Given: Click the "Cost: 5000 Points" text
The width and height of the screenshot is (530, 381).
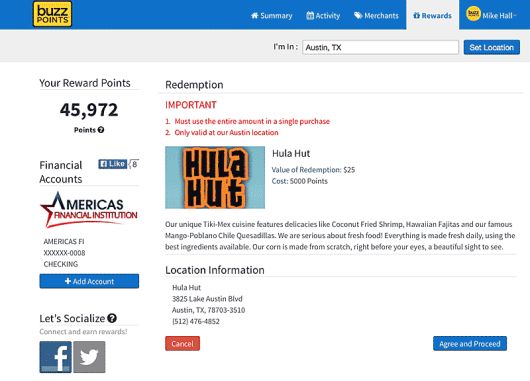Looking at the screenshot, I should click(x=300, y=181).
